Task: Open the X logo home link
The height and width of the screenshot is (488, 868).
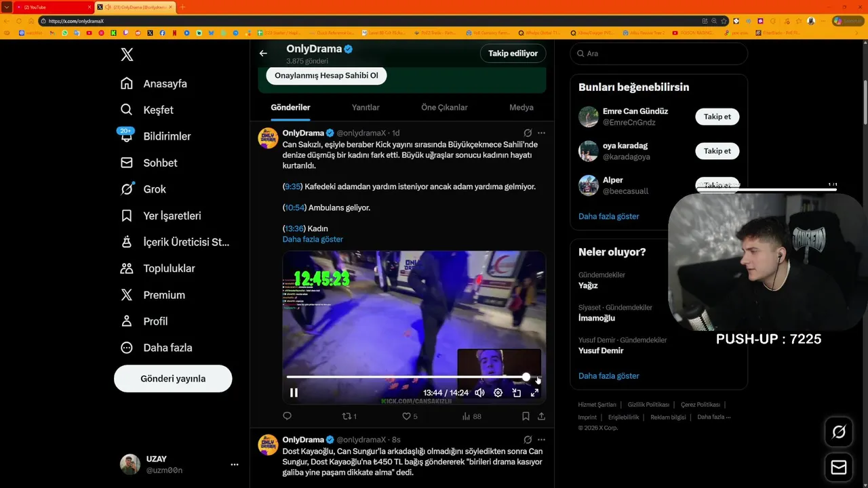Action: pyautogui.click(x=127, y=55)
